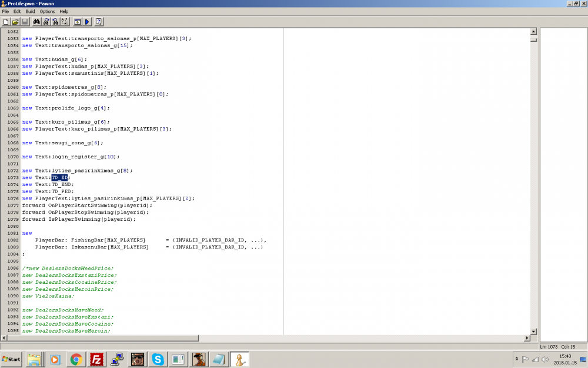Click the highlighted TD_ED text on line 1073
Viewport: 588px width, 368px height.
pyautogui.click(x=59, y=178)
